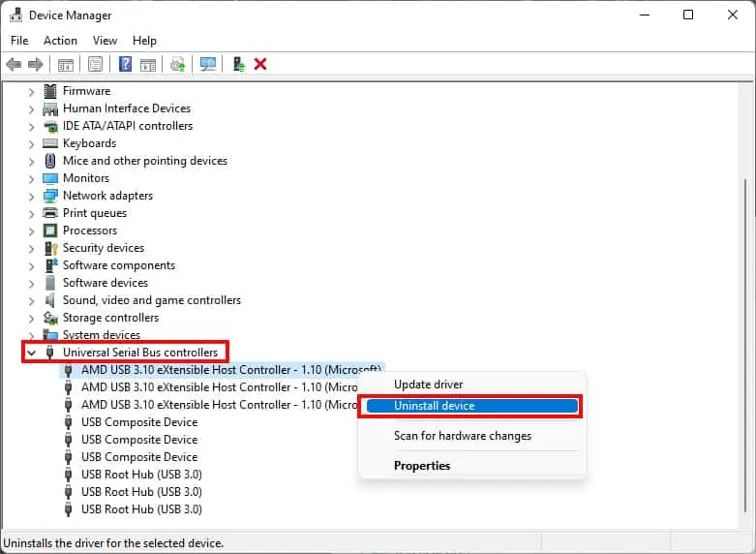Click the status bar text about uninstalling driver
The width and height of the screenshot is (756, 554).
pyautogui.click(x=113, y=543)
